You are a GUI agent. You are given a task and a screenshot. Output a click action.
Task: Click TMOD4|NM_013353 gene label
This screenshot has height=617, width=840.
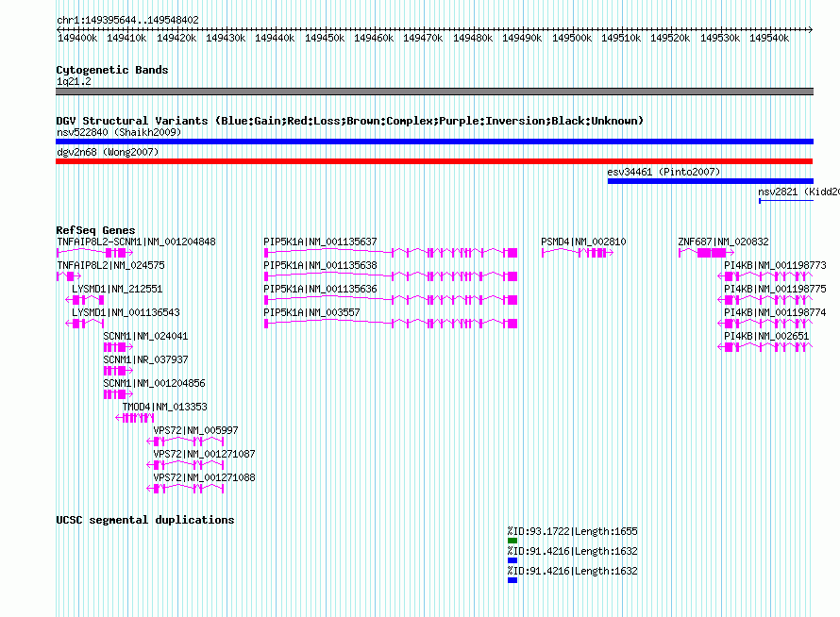pyautogui.click(x=165, y=407)
